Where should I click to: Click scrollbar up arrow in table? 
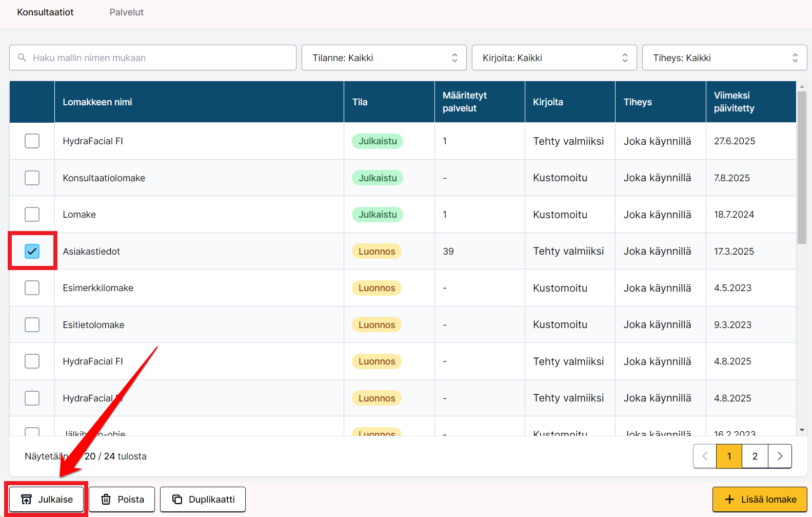point(802,86)
